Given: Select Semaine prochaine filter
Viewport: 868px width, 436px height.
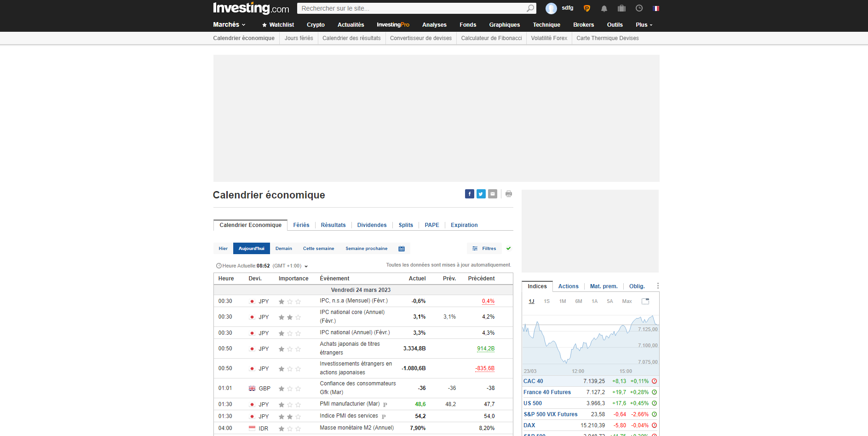Looking at the screenshot, I should click(366, 249).
